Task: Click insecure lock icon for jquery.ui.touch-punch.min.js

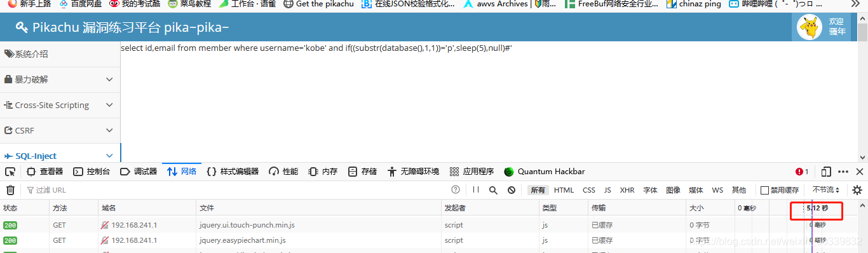Action: 105,225
